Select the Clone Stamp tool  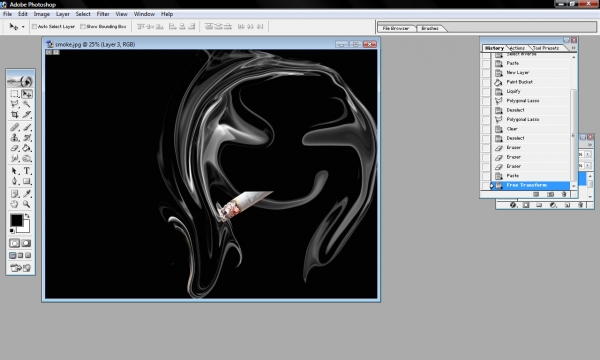pos(15,138)
